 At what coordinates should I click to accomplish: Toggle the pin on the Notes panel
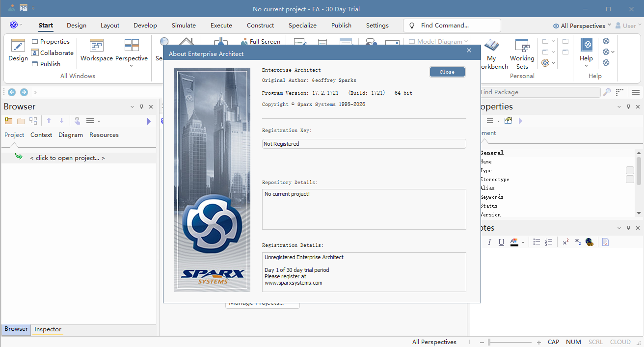[628, 228]
